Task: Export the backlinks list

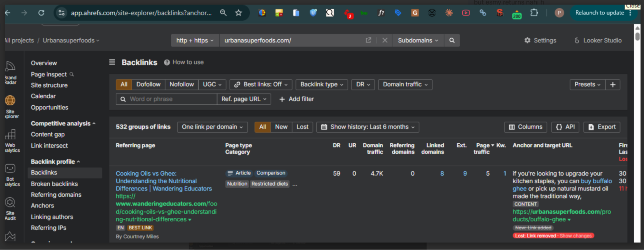Action: coord(602,127)
